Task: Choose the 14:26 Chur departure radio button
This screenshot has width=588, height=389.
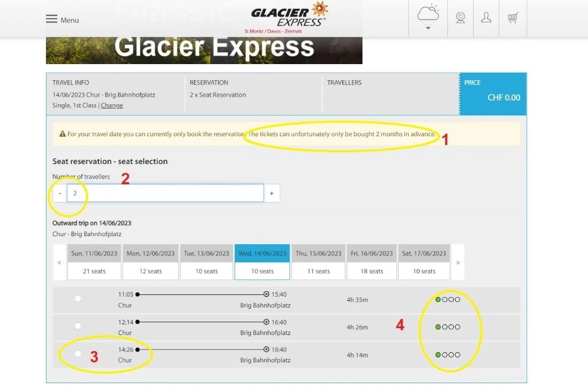Action: pyautogui.click(x=78, y=354)
